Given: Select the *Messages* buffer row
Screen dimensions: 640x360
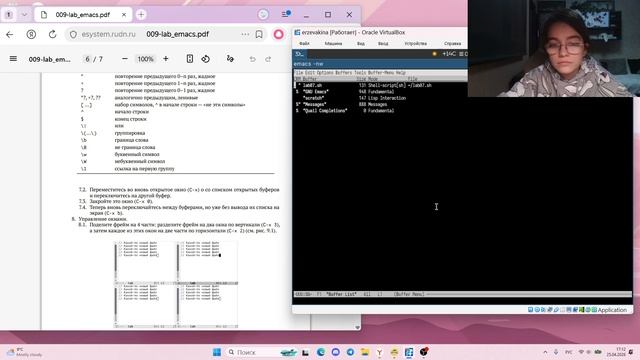Looking at the screenshot, I should (x=341, y=104).
